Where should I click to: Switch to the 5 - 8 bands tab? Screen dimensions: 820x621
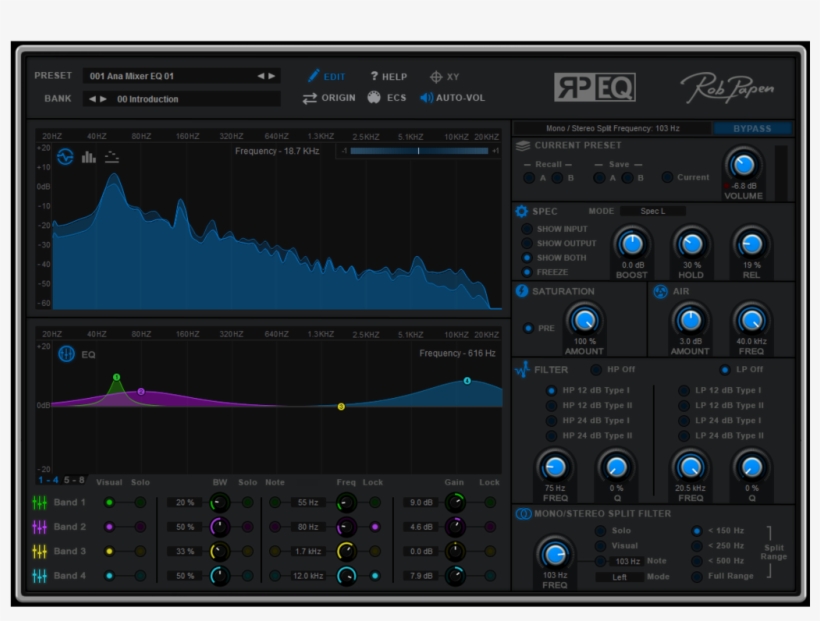pos(74,480)
